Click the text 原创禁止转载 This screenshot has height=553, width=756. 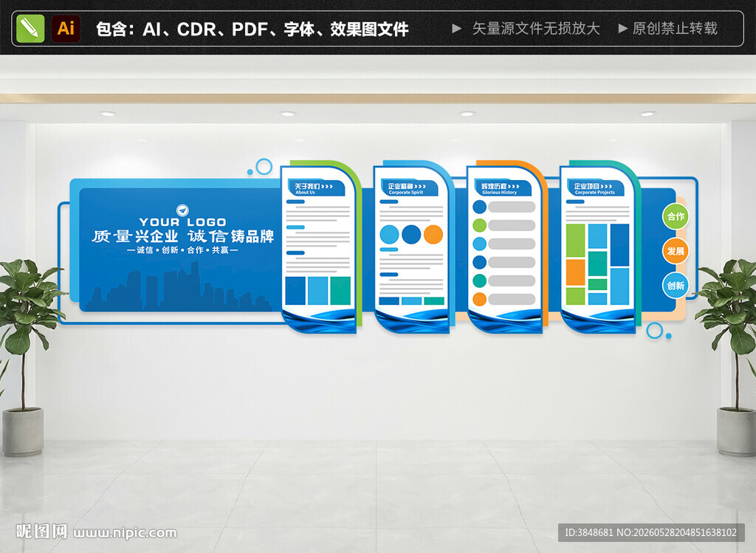[x=675, y=29]
